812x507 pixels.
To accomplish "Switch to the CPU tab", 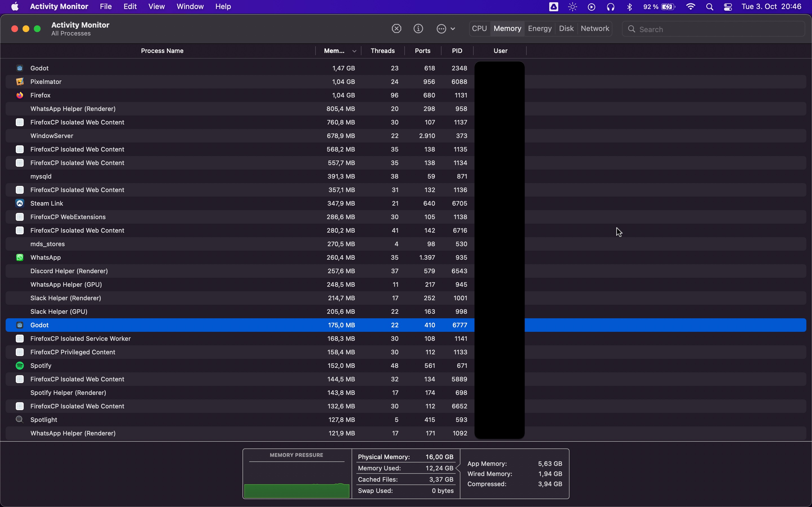I will 479,28.
